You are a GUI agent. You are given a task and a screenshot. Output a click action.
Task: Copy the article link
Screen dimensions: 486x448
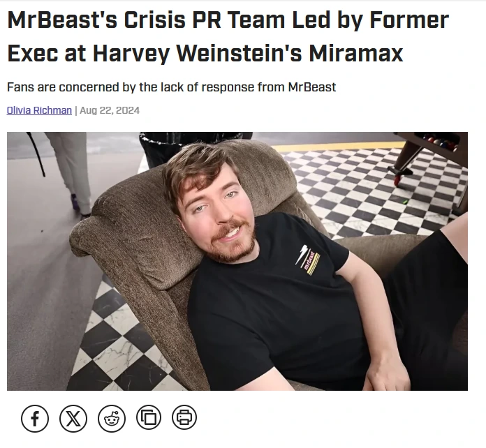point(149,417)
